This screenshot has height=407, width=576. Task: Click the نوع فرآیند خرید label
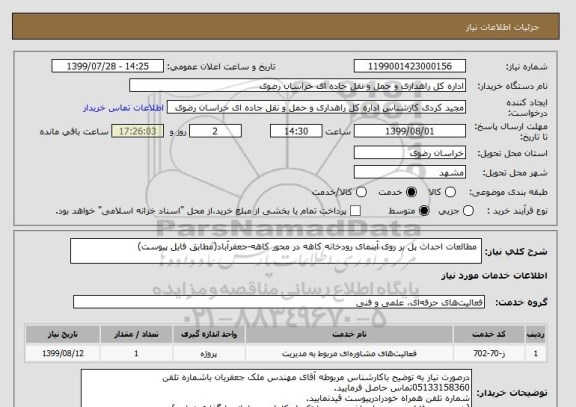(517, 211)
